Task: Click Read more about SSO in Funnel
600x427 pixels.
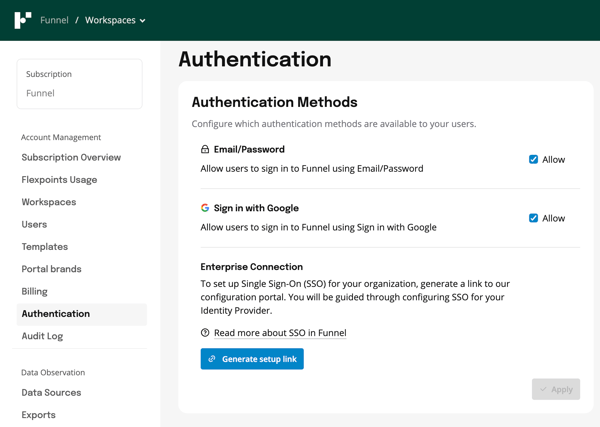Action: [x=280, y=333]
